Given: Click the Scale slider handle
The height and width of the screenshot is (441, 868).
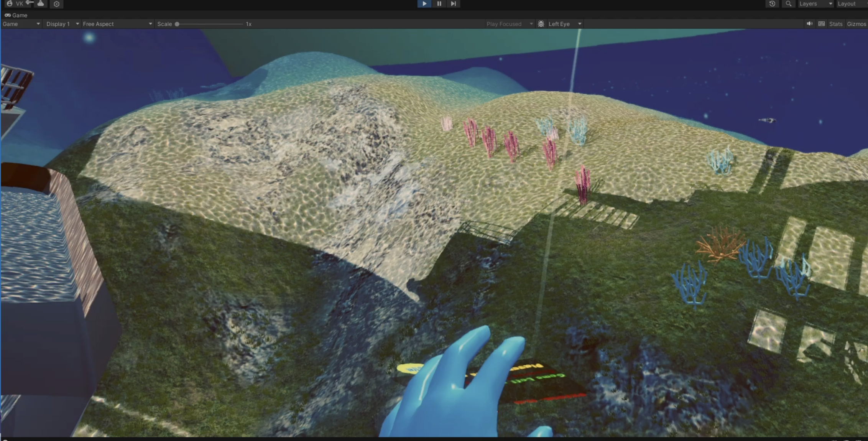Looking at the screenshot, I should [x=177, y=24].
